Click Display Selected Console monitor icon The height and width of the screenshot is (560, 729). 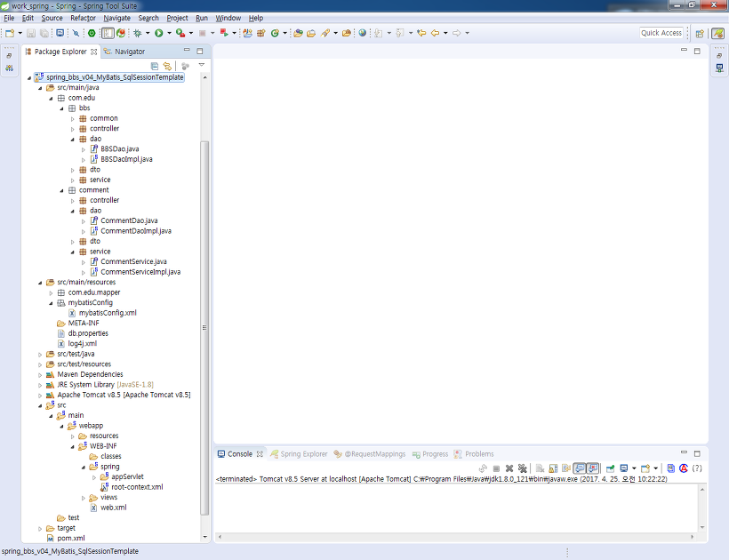pyautogui.click(x=624, y=468)
